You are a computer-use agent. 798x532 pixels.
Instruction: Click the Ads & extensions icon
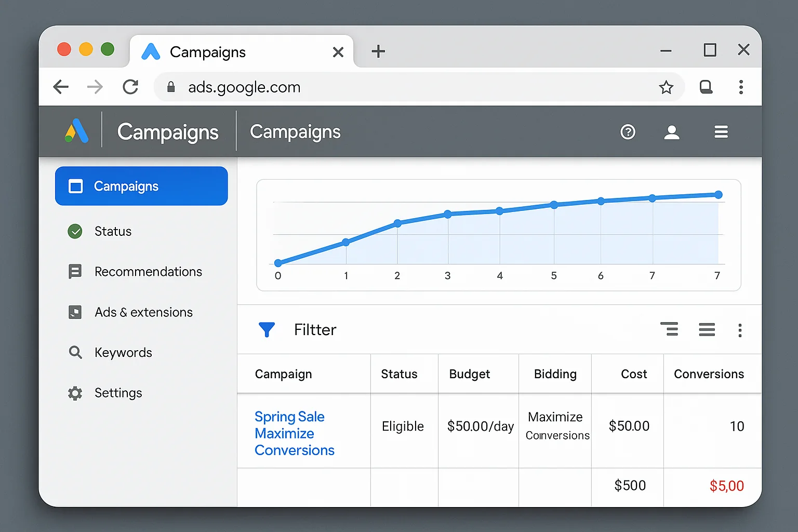[x=75, y=312]
